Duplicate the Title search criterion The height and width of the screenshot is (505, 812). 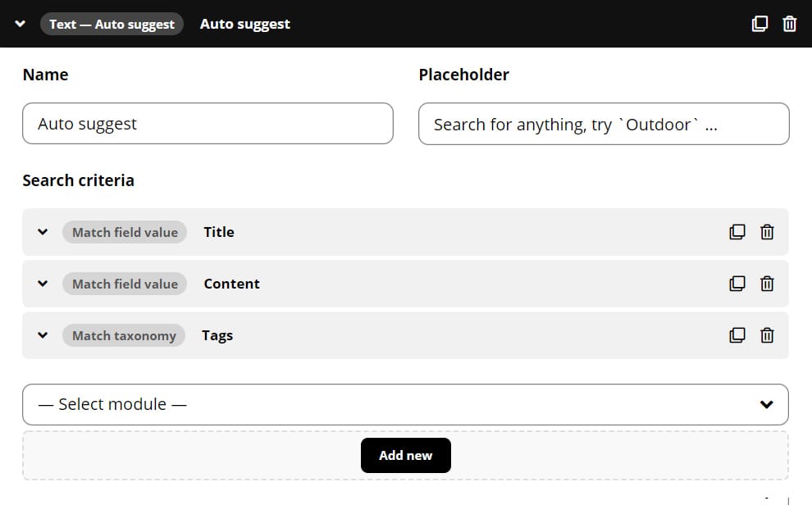click(737, 232)
